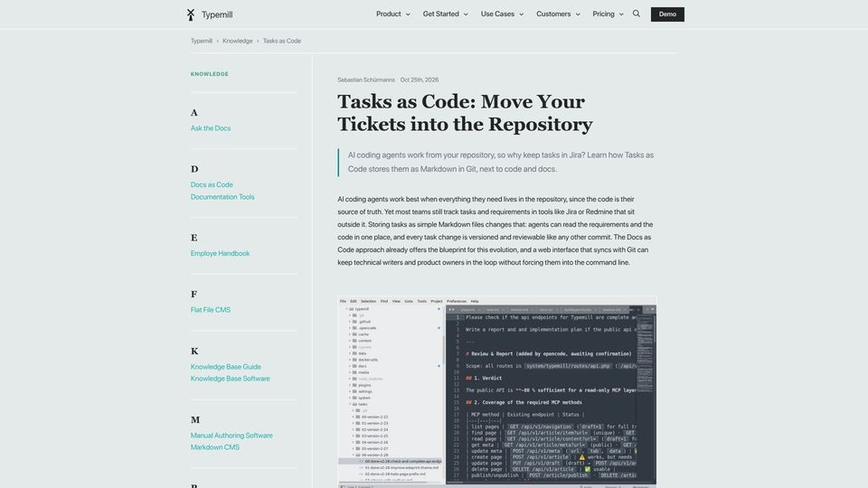Image resolution: width=868 pixels, height=488 pixels.
Task: Open the Documentation Tools link
Action: pos(222,197)
